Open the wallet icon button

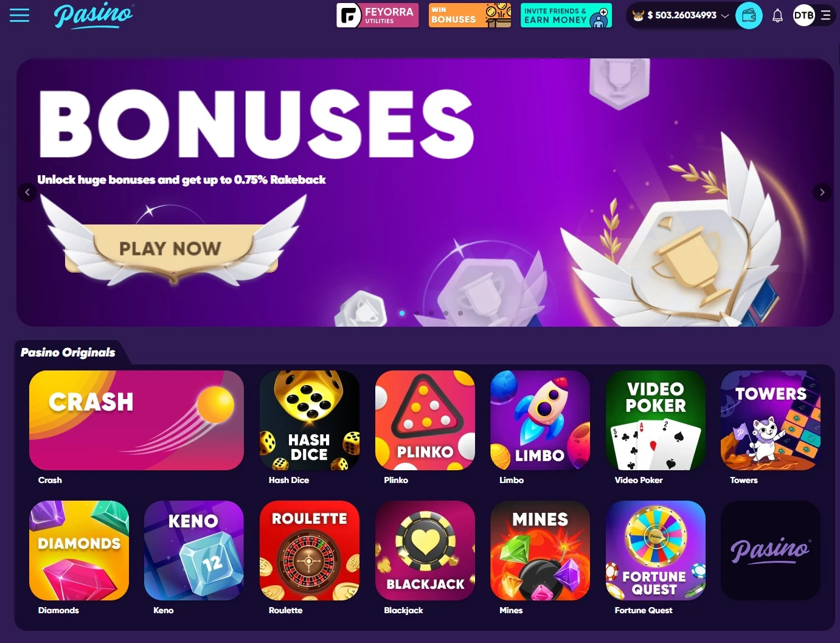tap(749, 15)
